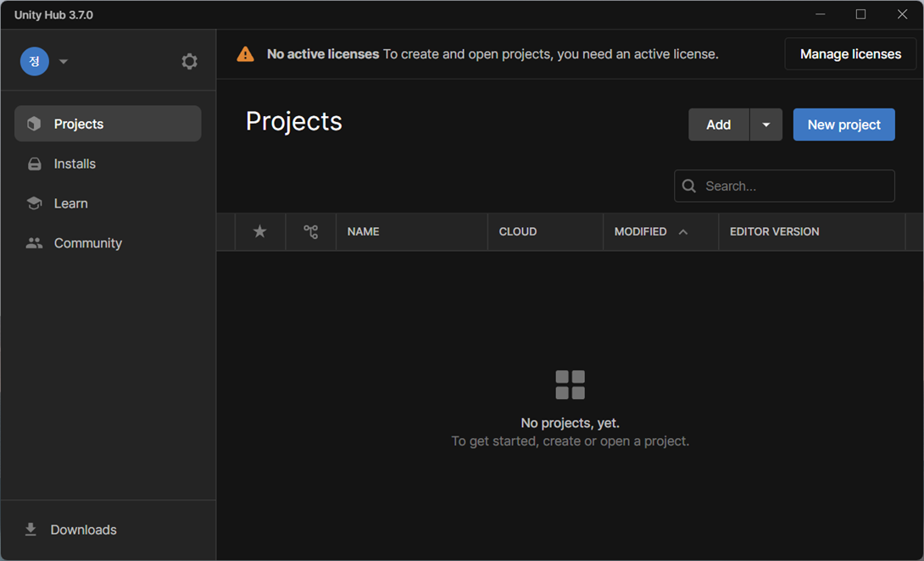This screenshot has height=561, width=924.
Task: Click the version control column icon
Action: [x=310, y=231]
